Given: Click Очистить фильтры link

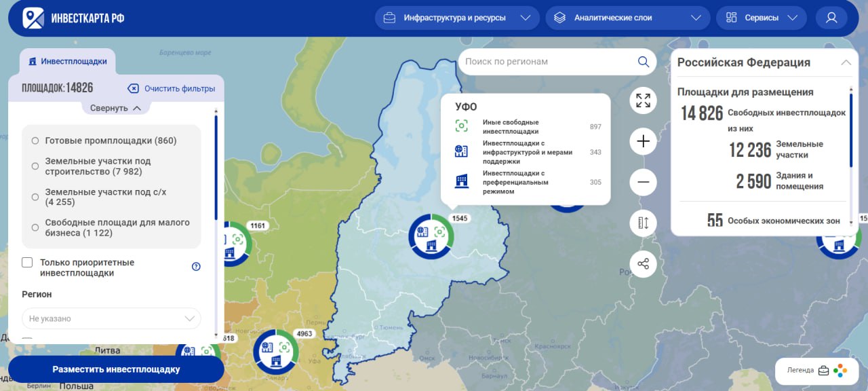Looking at the screenshot, I should 172,88.
